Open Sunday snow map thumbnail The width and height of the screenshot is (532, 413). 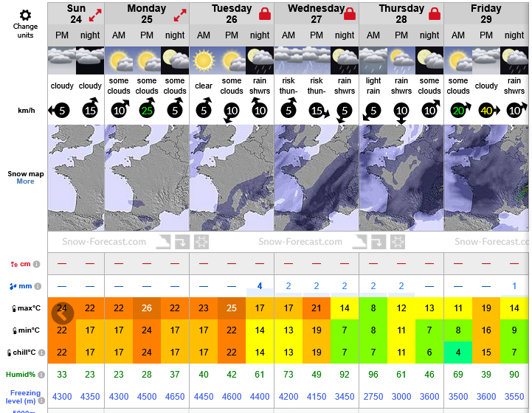(x=76, y=178)
